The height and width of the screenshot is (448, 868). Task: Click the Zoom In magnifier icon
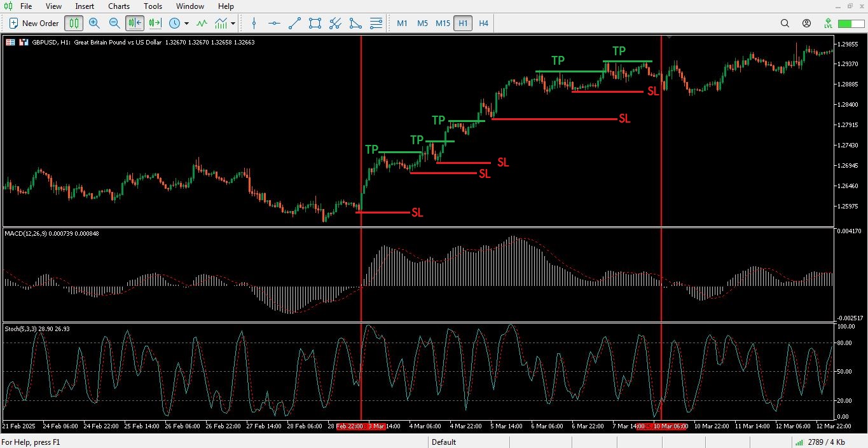pos(94,24)
